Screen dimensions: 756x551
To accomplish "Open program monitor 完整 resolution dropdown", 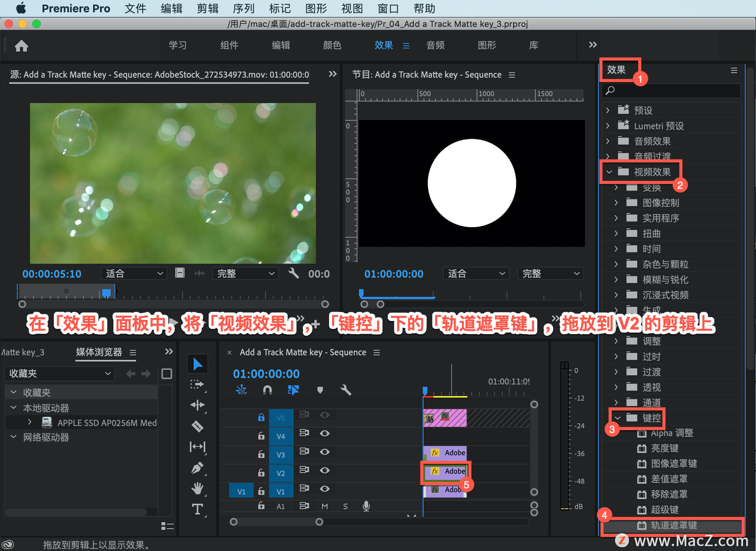I will (550, 273).
